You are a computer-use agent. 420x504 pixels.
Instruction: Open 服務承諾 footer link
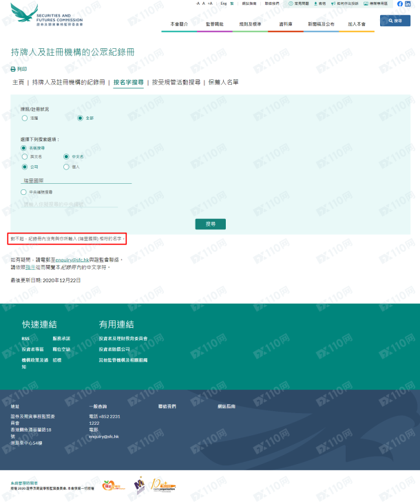61,339
